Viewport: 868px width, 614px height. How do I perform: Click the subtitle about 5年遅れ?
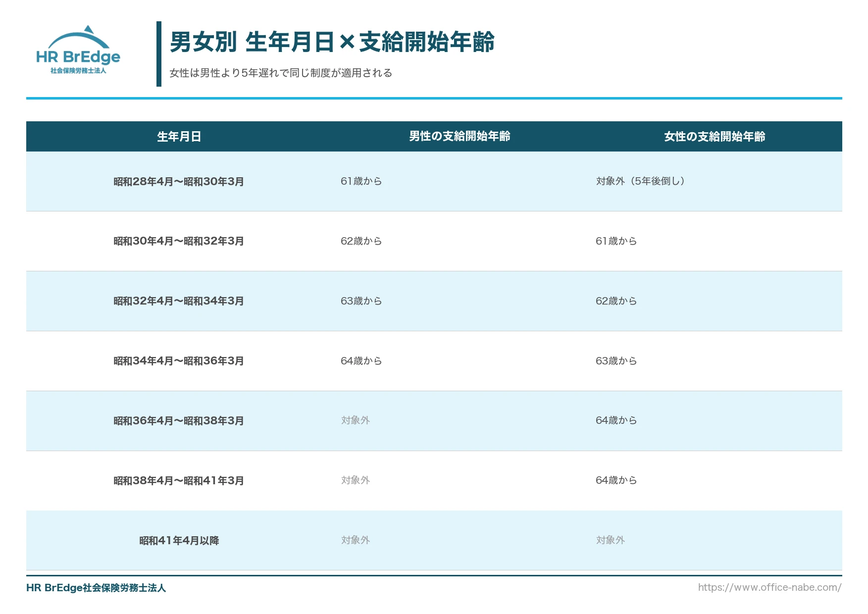pos(281,73)
